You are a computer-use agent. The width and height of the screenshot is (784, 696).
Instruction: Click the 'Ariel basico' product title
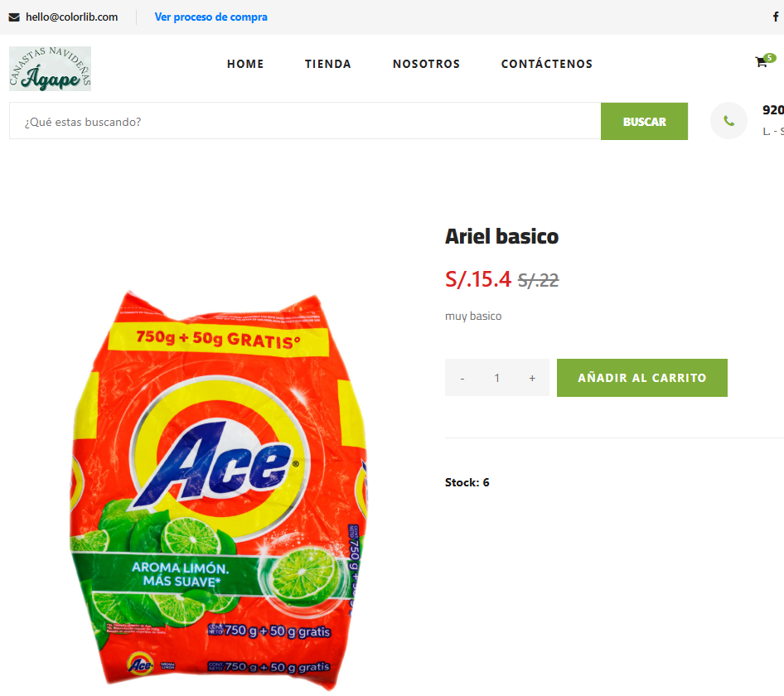[x=501, y=236]
